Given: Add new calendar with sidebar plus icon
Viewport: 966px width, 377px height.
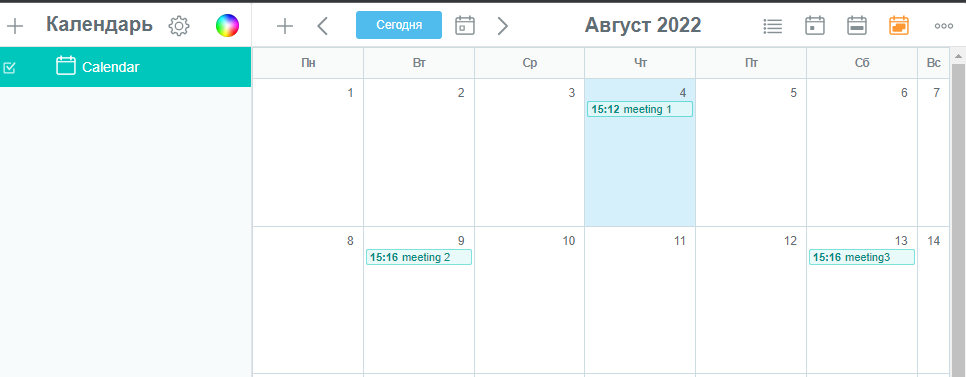Looking at the screenshot, I should coord(15,26).
